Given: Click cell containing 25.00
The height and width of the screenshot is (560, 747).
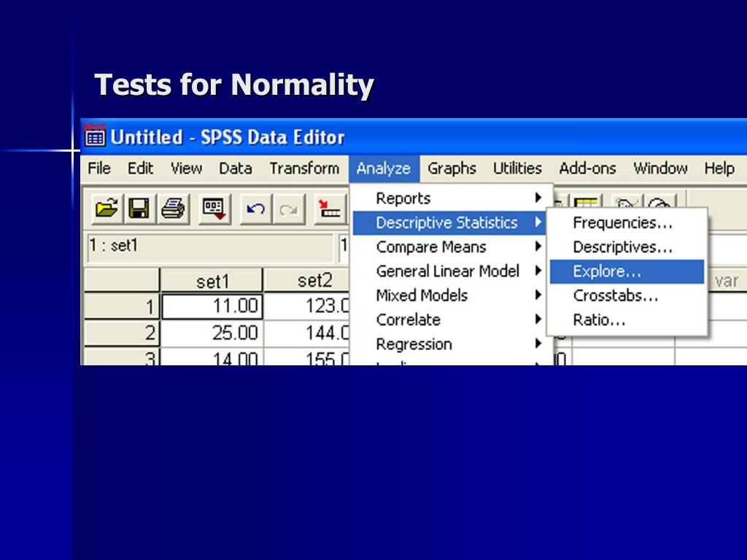Looking at the screenshot, I should click(x=212, y=332).
